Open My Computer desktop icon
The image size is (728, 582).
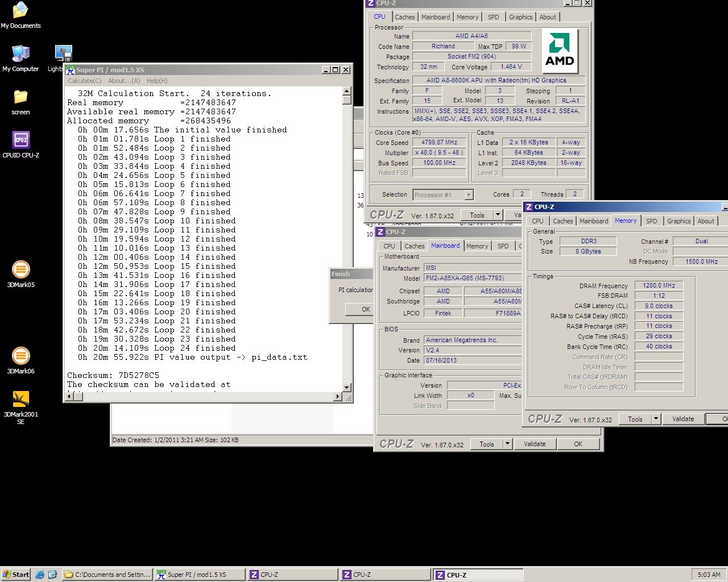tap(20, 59)
